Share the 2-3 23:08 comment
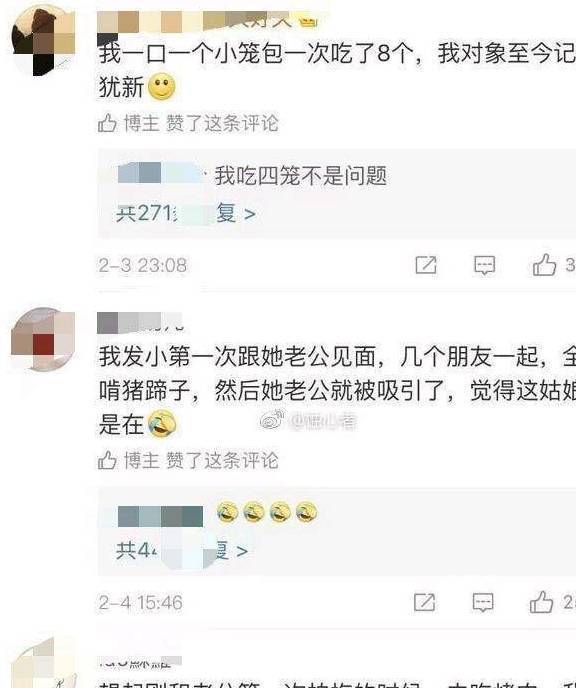Screen dimensions: 576x688 point(426,265)
